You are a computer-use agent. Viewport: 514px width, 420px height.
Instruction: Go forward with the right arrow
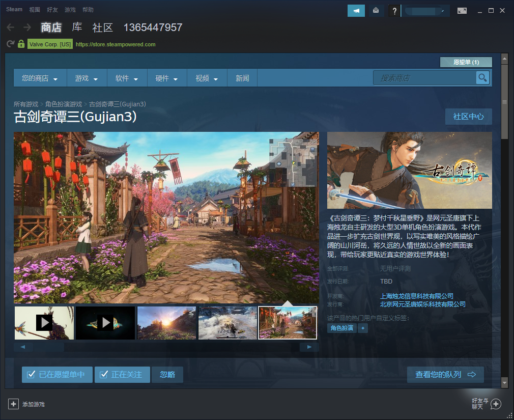tap(27, 27)
